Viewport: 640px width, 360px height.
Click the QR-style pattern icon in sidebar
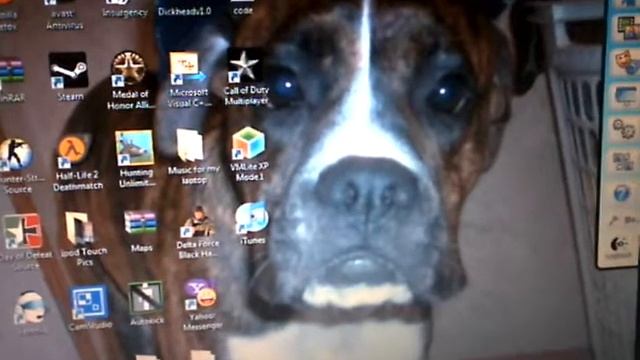(x=622, y=162)
